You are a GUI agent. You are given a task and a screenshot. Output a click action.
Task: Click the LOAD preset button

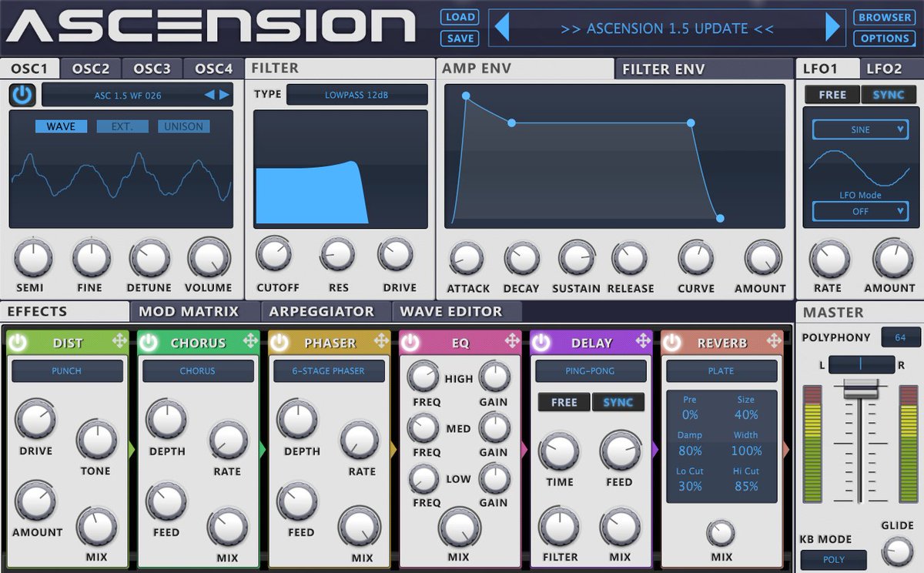tap(460, 17)
